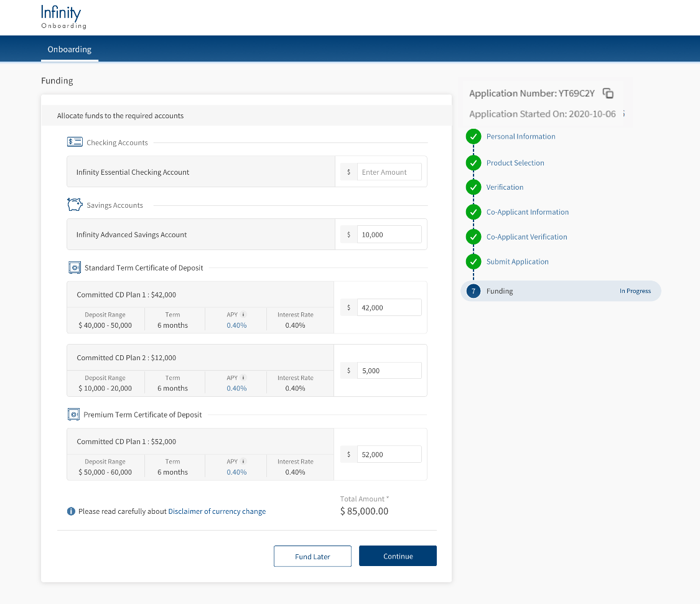Click the Premium Term Certificate safe icon
700x604 pixels.
74,414
